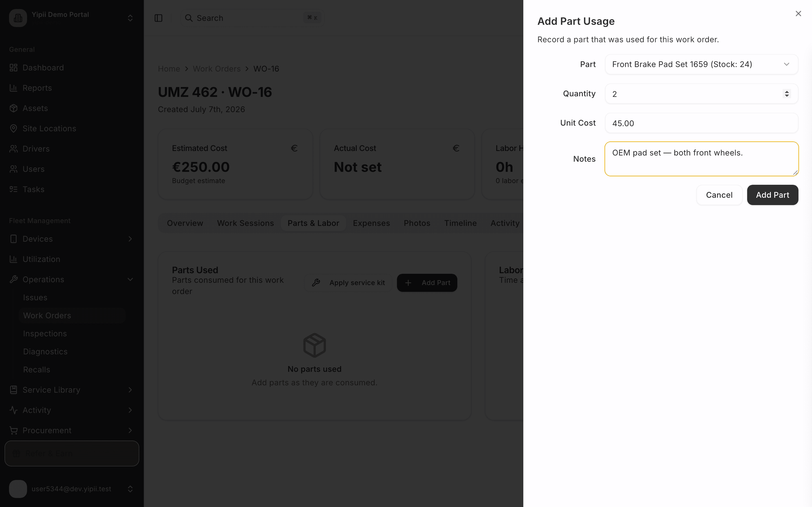Switch to the Expenses tab

371,223
